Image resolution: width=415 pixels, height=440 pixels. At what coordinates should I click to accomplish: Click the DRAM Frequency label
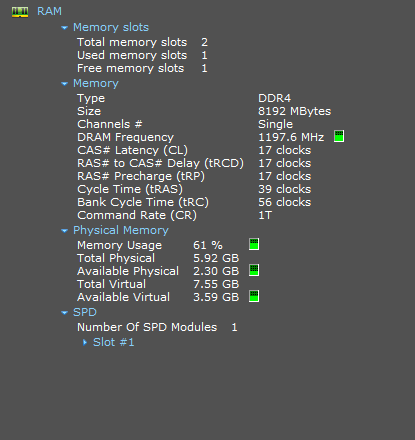click(x=125, y=137)
